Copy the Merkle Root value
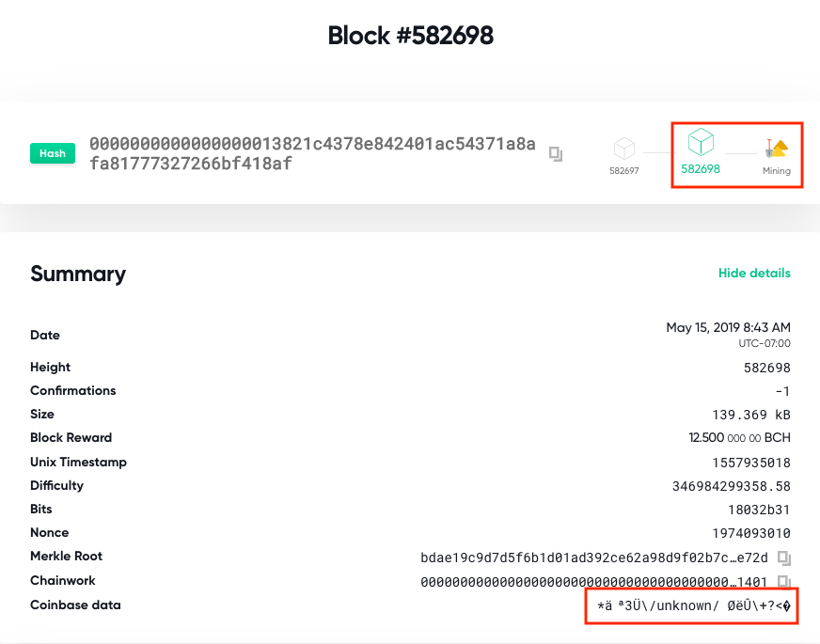This screenshot has width=820, height=644. pos(784,558)
